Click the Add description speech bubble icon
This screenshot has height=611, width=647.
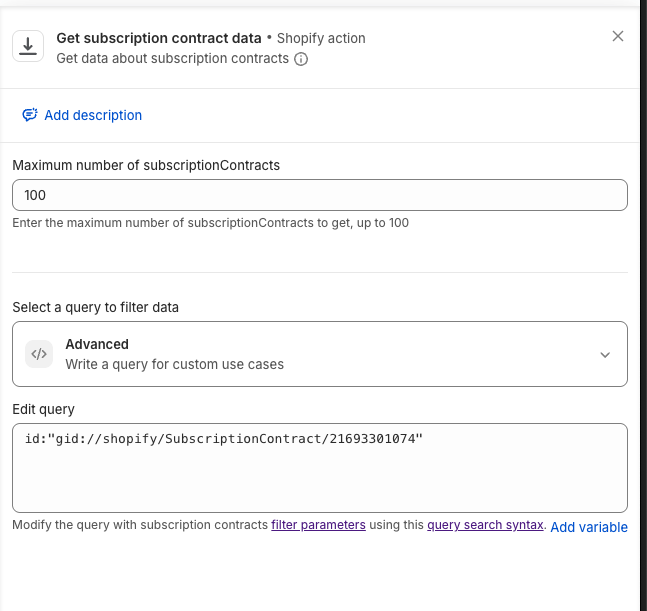[x=30, y=115]
